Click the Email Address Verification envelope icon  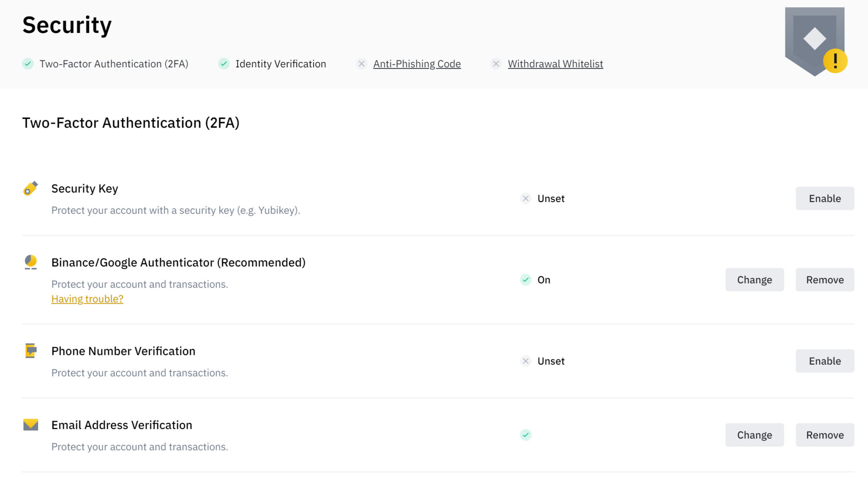[31, 424]
